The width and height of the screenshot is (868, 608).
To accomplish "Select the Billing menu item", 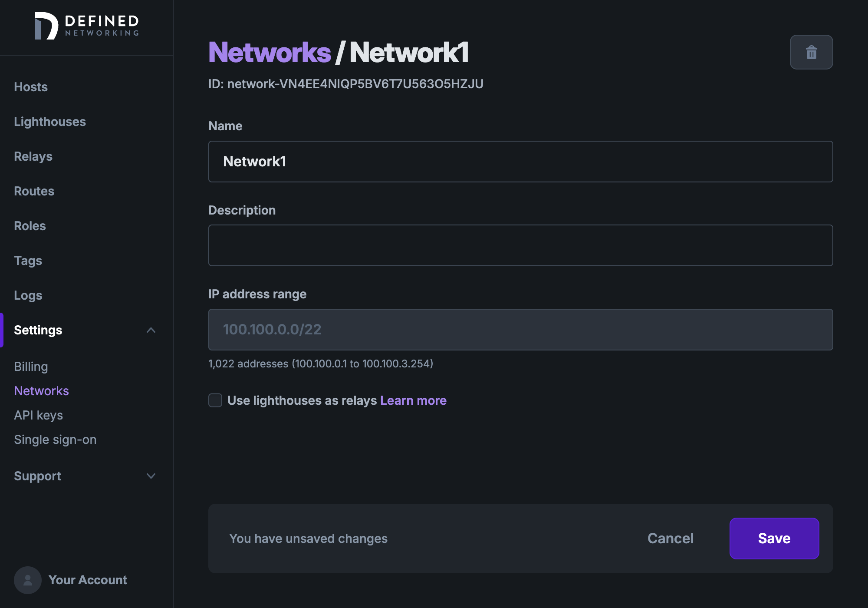I will click(31, 367).
